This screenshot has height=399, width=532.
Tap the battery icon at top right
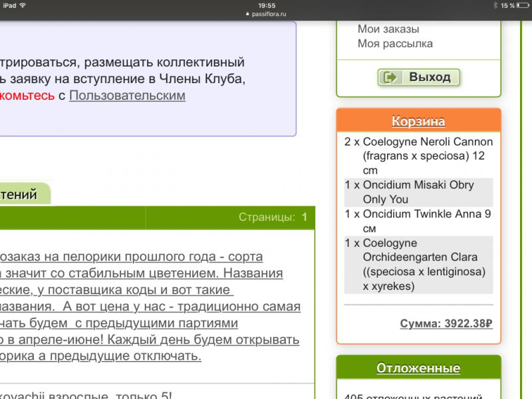(x=521, y=5)
